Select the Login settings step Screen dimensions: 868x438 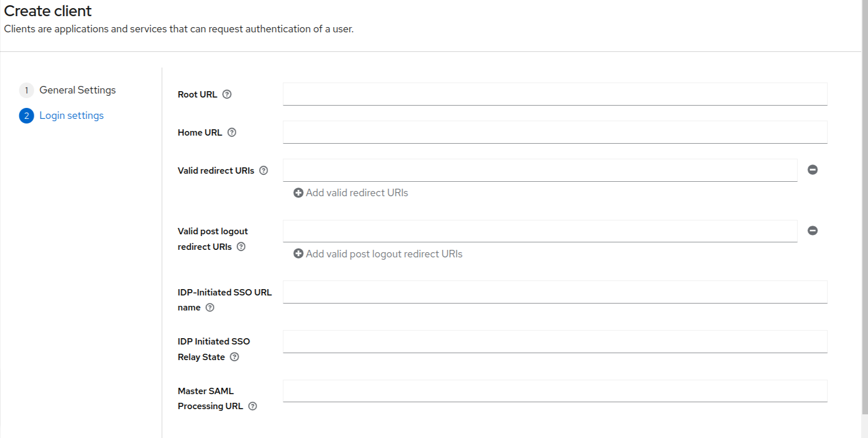click(x=71, y=115)
